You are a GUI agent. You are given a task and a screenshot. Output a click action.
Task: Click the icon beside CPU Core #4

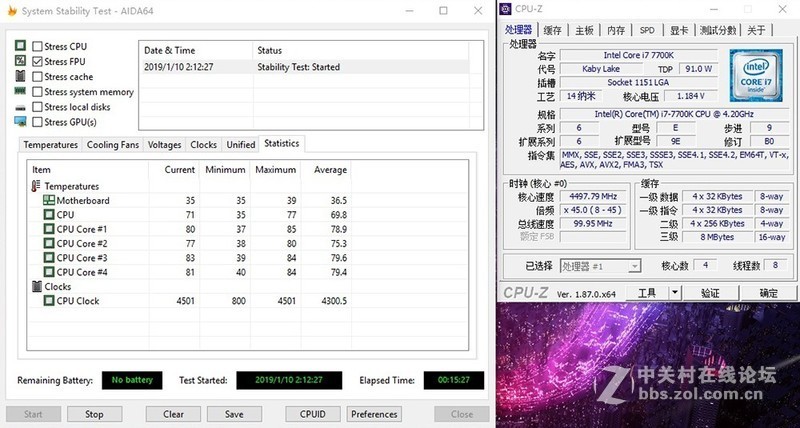48,272
